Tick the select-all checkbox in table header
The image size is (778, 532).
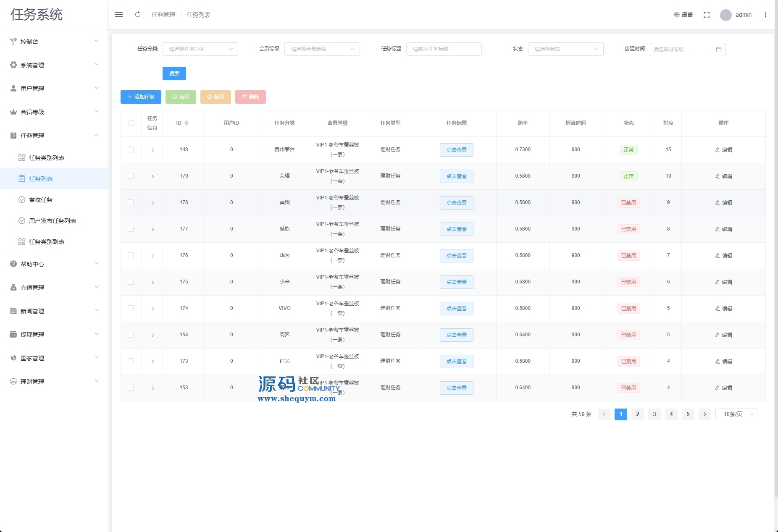pyautogui.click(x=131, y=123)
